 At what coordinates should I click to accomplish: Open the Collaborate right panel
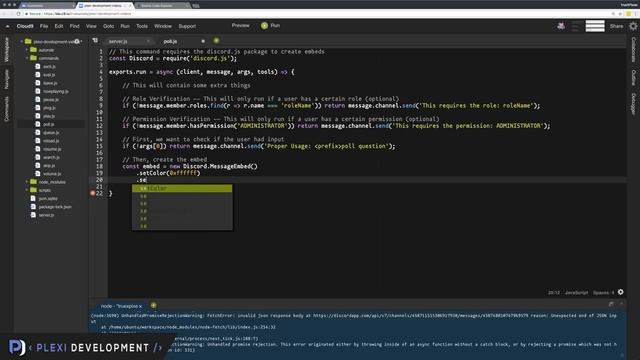(x=633, y=50)
